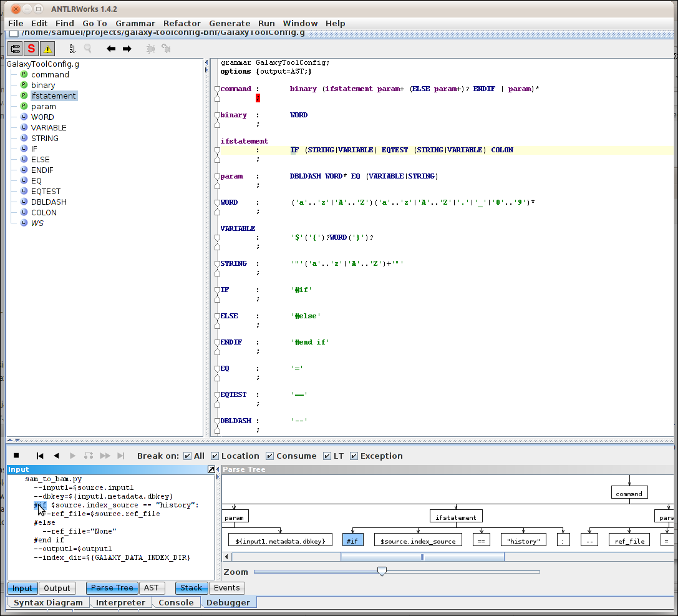Image resolution: width=678 pixels, height=616 pixels.
Task: Click the fast forward debugger icon
Action: (105, 456)
